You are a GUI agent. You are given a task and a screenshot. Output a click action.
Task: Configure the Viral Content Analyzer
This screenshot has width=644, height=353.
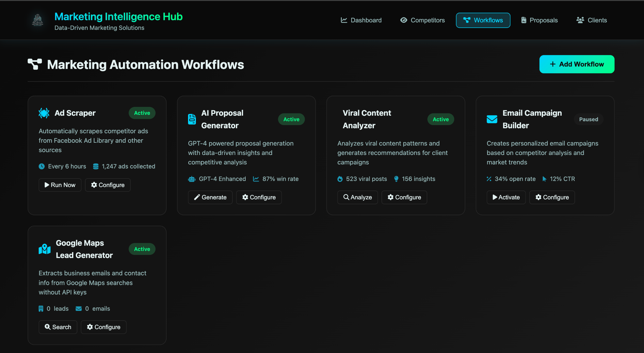[x=404, y=197]
